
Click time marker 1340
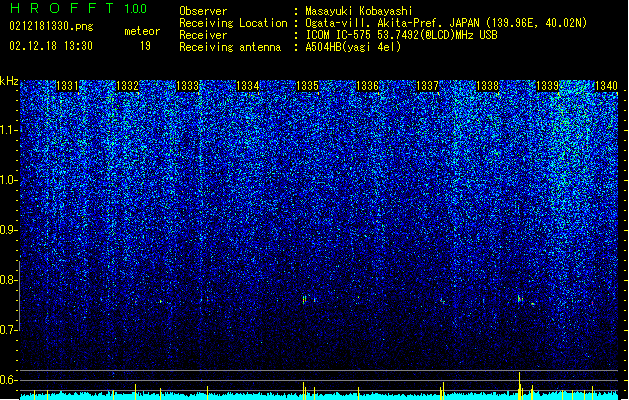point(607,86)
